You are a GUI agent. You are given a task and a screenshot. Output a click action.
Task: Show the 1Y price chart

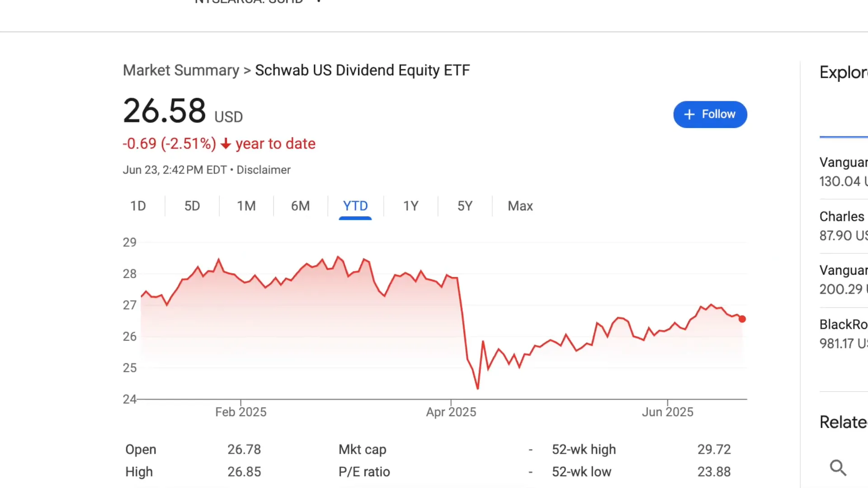coord(410,206)
